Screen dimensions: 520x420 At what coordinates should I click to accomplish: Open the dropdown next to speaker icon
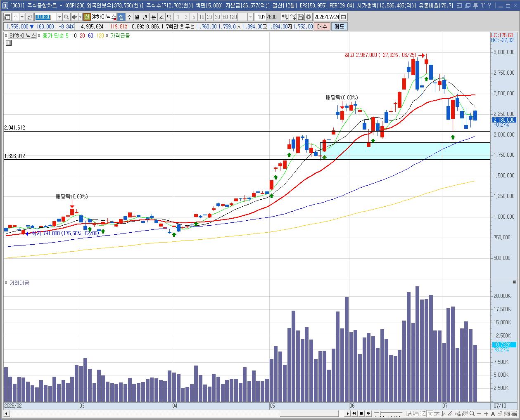click(80, 17)
